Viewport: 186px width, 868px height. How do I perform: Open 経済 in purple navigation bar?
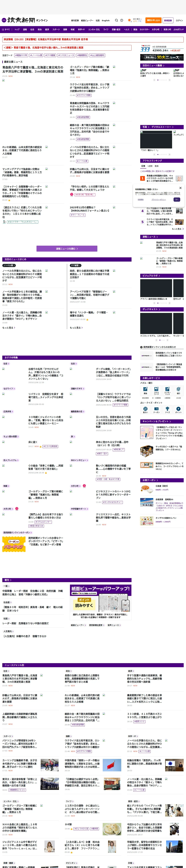pos(47,29)
